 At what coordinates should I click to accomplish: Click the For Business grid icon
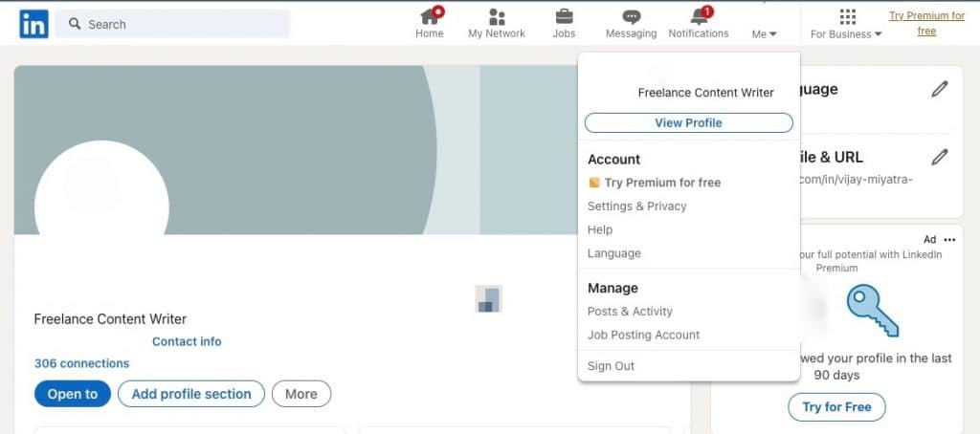point(848,17)
